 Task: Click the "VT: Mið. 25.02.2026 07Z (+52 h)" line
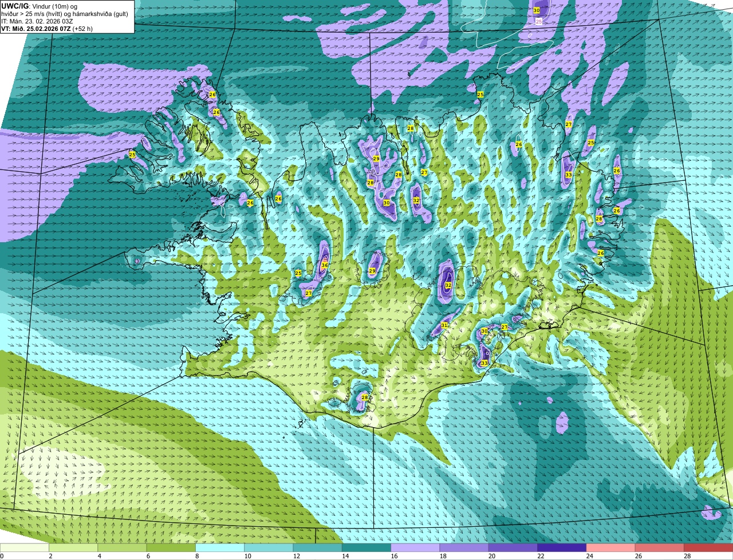47,28
